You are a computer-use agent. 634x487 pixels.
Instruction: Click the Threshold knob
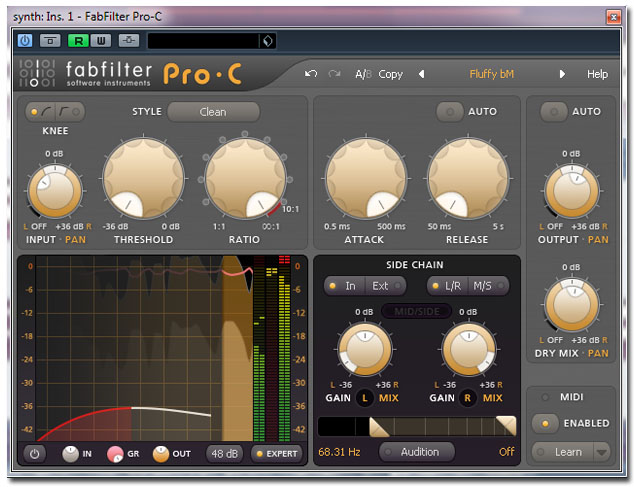[144, 178]
